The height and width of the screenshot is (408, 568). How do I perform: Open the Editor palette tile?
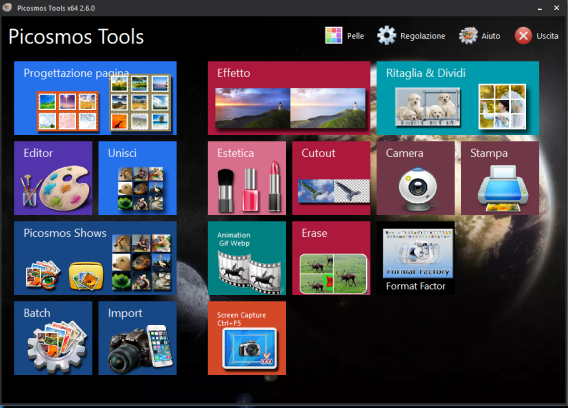pos(53,178)
